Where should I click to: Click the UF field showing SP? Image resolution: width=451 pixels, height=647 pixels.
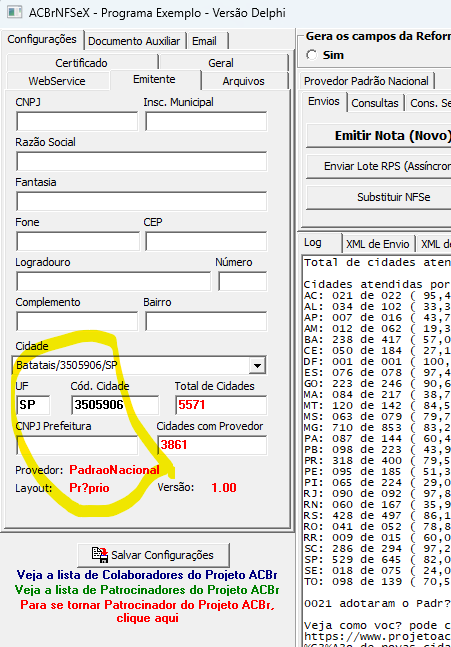pos(33,405)
